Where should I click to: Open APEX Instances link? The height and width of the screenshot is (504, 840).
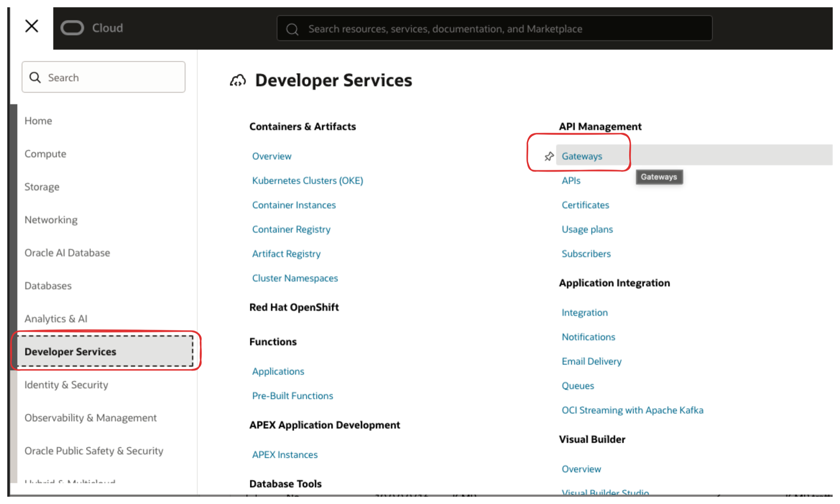285,454
